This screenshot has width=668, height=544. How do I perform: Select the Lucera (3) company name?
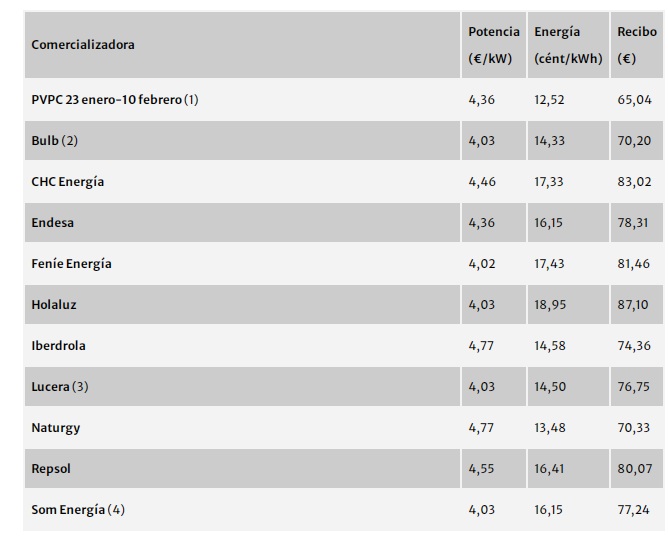(60, 387)
